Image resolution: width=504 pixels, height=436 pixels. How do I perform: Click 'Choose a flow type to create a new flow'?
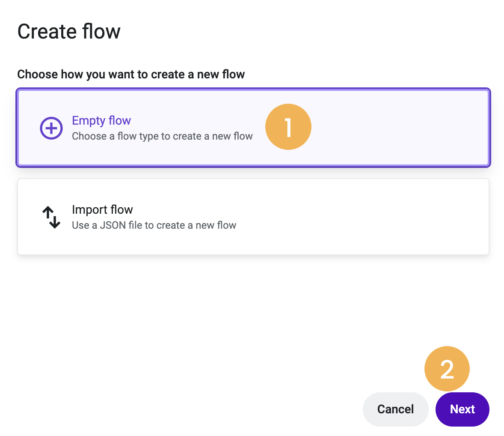click(162, 136)
